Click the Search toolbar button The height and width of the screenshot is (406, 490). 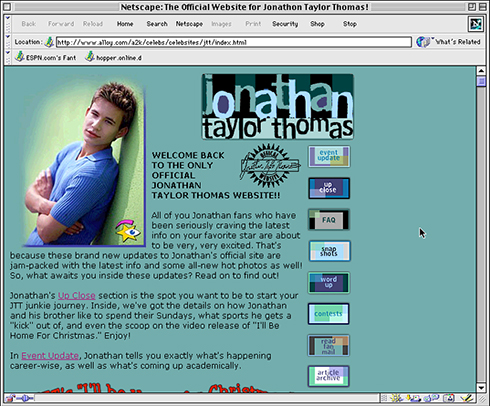[157, 24]
